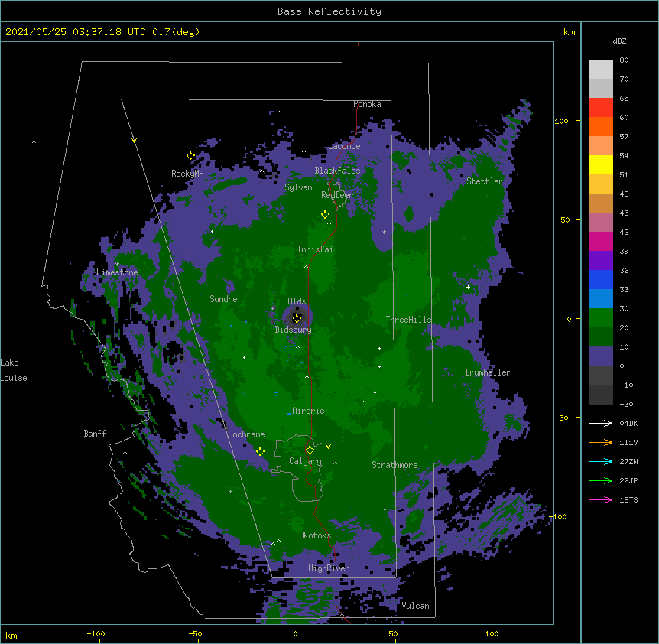Click the blue 36 dBZ color swatch
The height and width of the screenshot is (644, 659).
(601, 279)
